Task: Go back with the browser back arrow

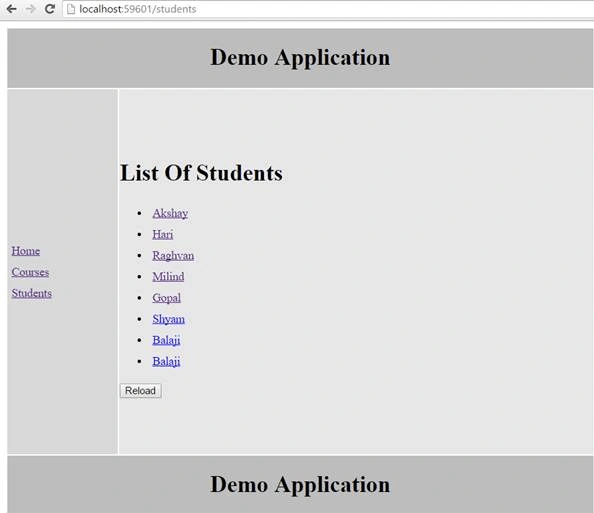Action: point(11,9)
